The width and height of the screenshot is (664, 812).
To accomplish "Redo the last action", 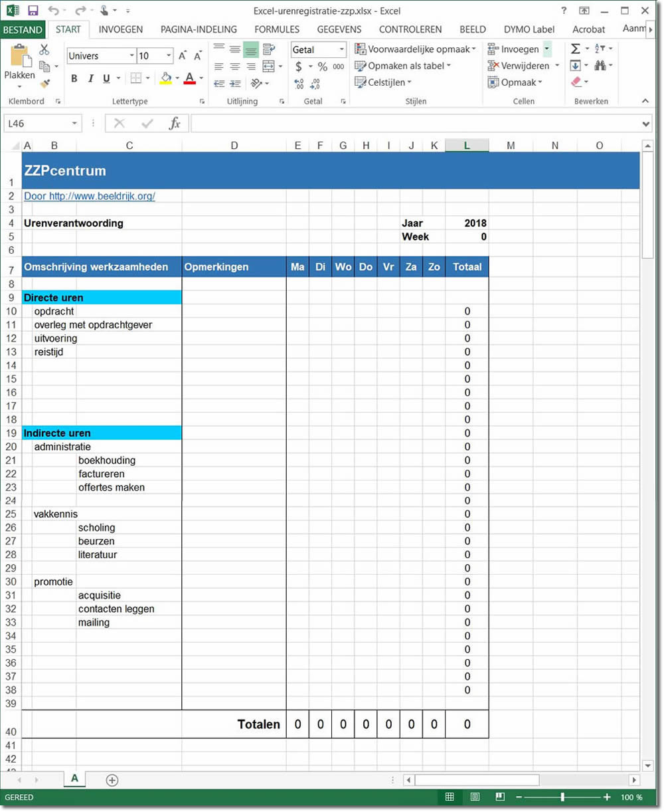I will tap(80, 11).
